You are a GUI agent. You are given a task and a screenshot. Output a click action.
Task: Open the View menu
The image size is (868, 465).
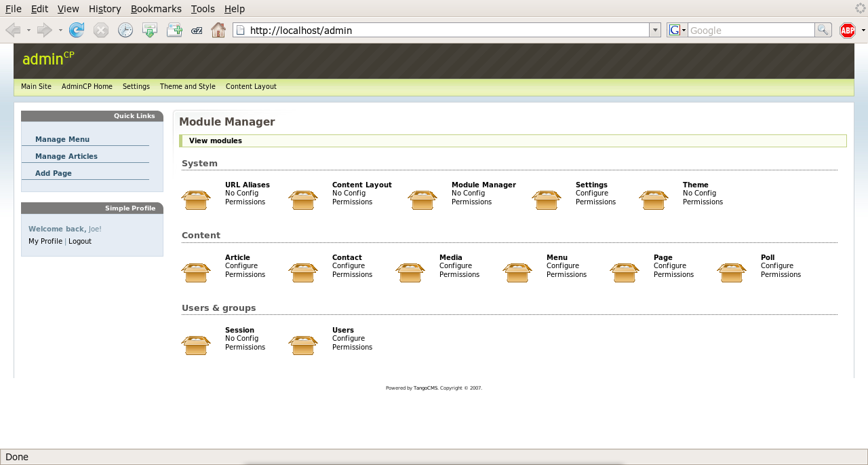pyautogui.click(x=68, y=9)
